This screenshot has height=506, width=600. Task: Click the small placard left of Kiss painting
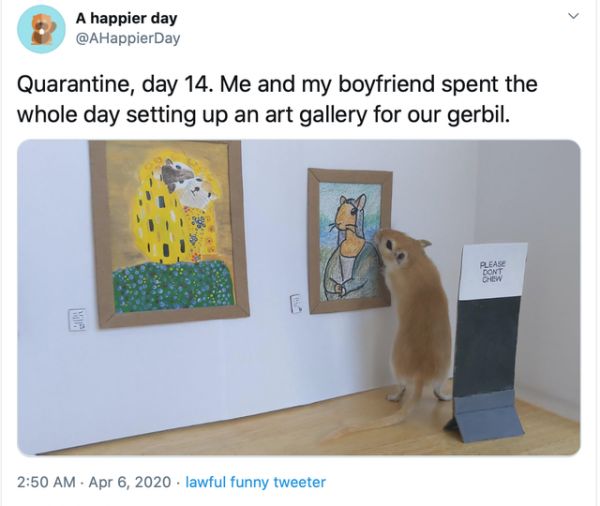(x=77, y=319)
